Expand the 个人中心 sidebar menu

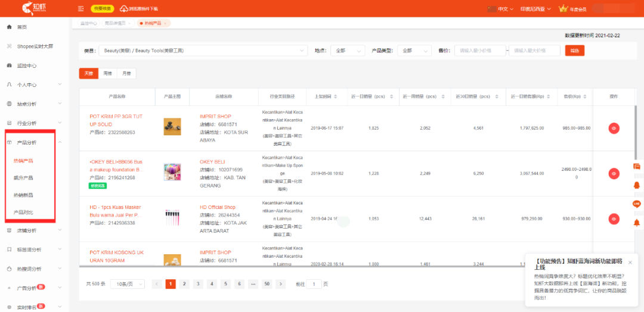pos(60,85)
